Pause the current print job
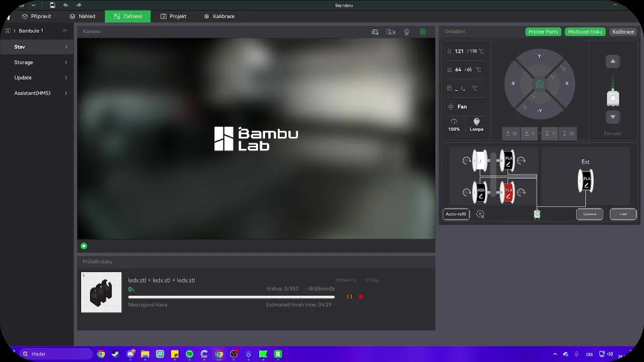This screenshot has height=362, width=644. point(349,297)
